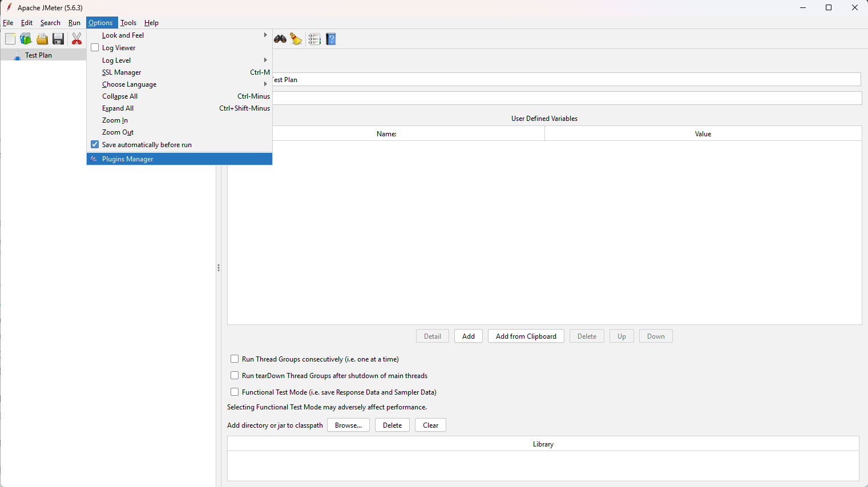The height and width of the screenshot is (487, 868).
Task: Open the Tools menu
Action: pos(128,23)
